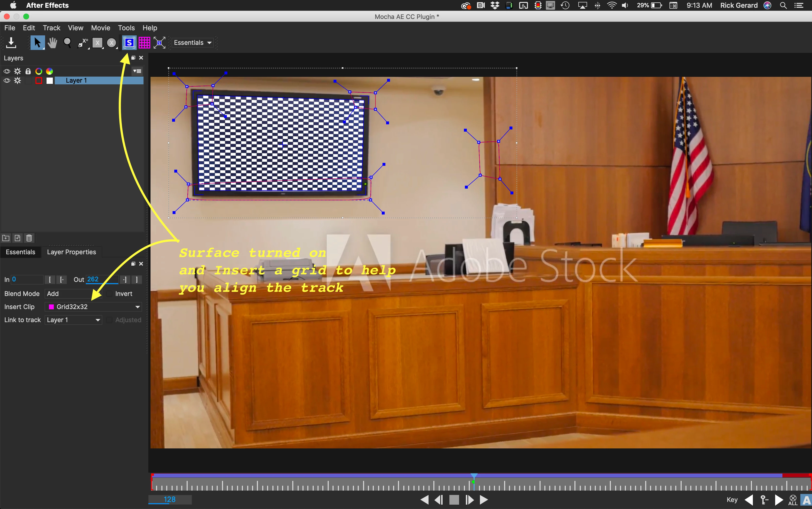Select the Pan hand tool

[52, 43]
